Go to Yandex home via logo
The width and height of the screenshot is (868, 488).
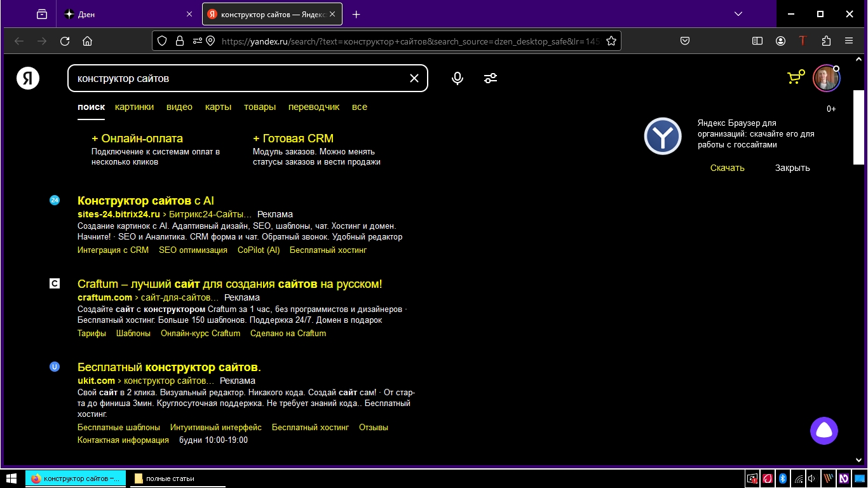pos(28,78)
